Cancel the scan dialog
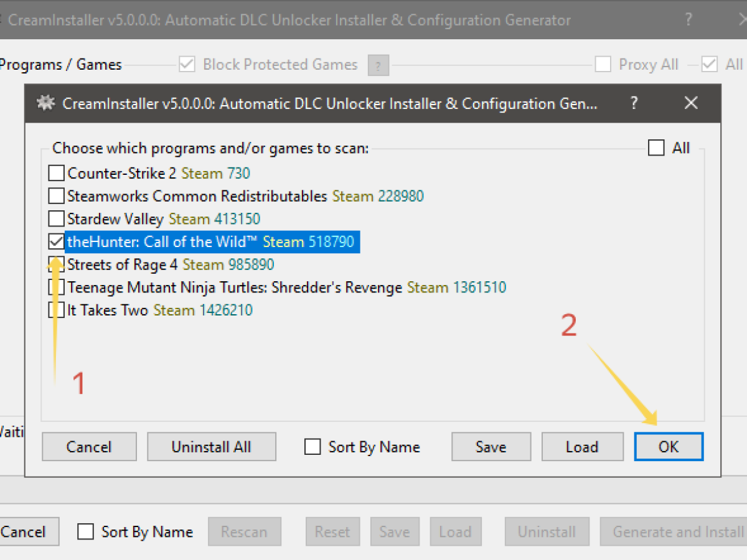 (89, 447)
